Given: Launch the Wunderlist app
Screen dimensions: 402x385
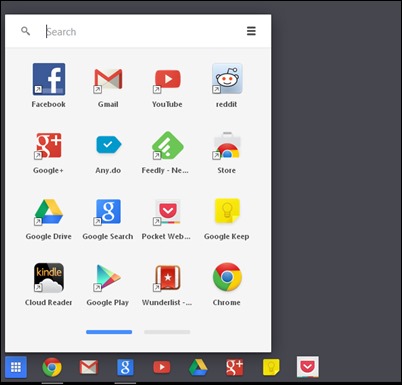Looking at the screenshot, I should [x=167, y=277].
